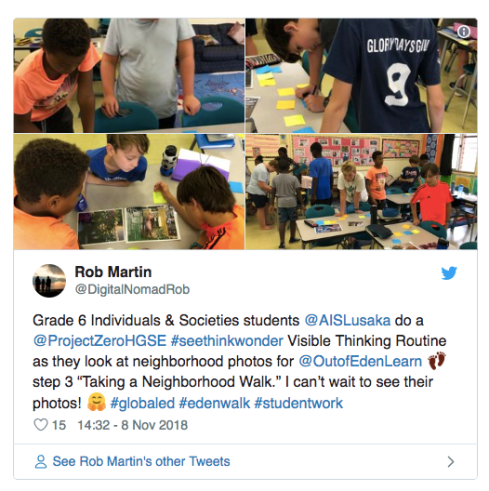
Task: Expand the chevron arrow at card bottom
Action: (x=451, y=462)
